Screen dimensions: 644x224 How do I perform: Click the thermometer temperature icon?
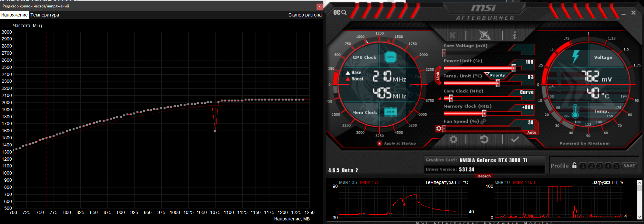click(575, 111)
